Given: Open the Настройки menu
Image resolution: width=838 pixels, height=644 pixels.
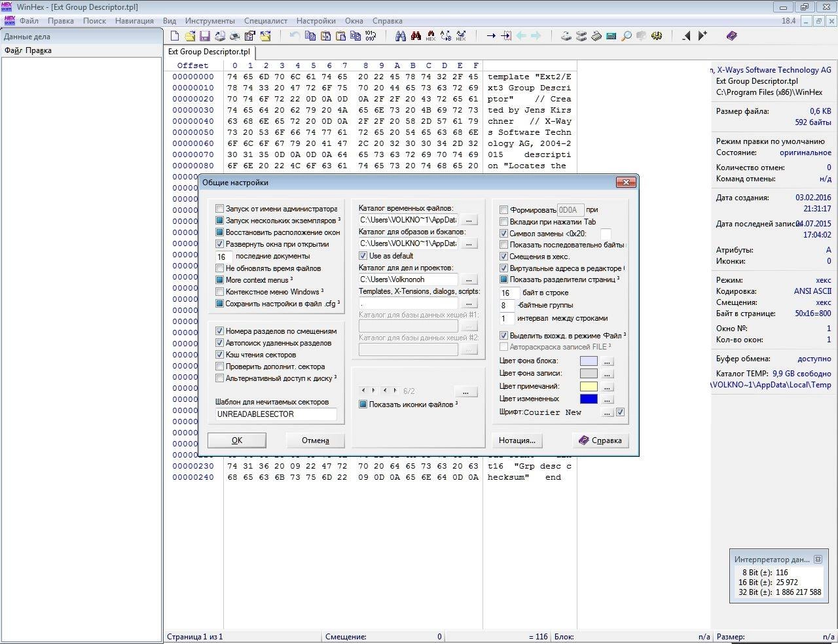Looking at the screenshot, I should (x=316, y=20).
